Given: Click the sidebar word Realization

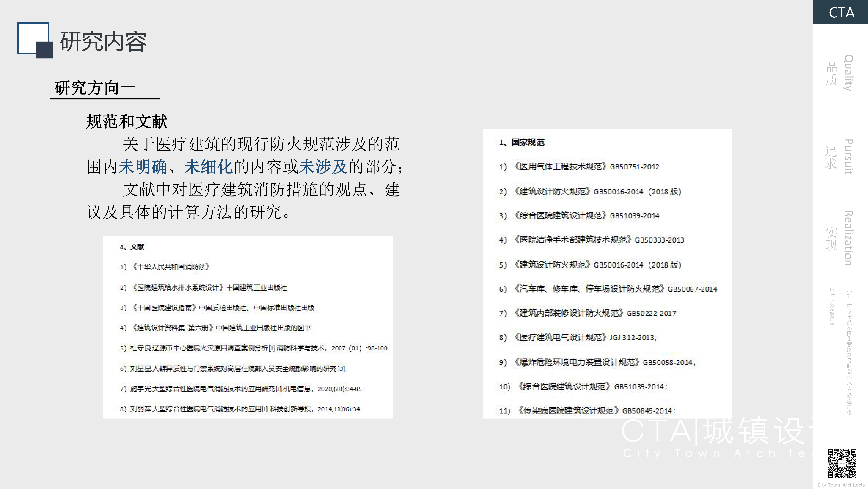Looking at the screenshot, I should pos(848,238).
